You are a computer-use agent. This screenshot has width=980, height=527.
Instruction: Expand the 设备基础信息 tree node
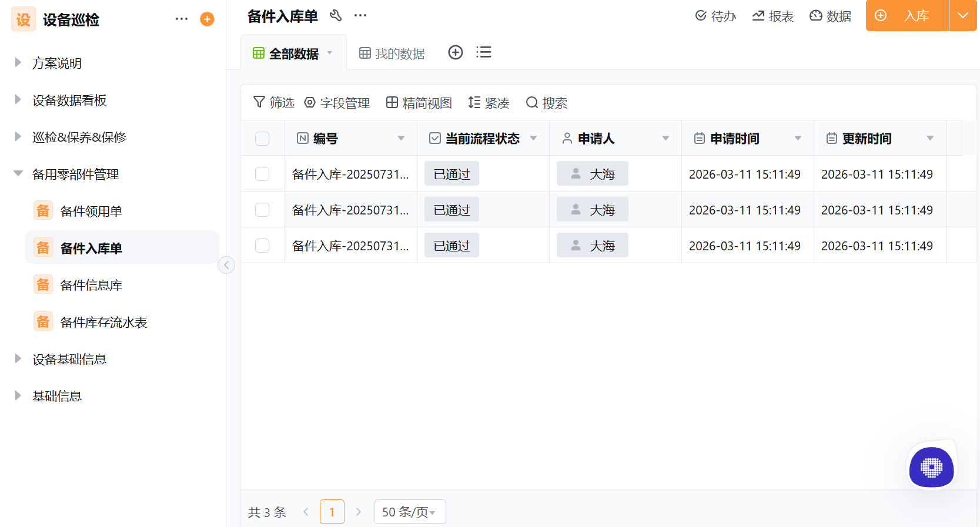(18, 358)
